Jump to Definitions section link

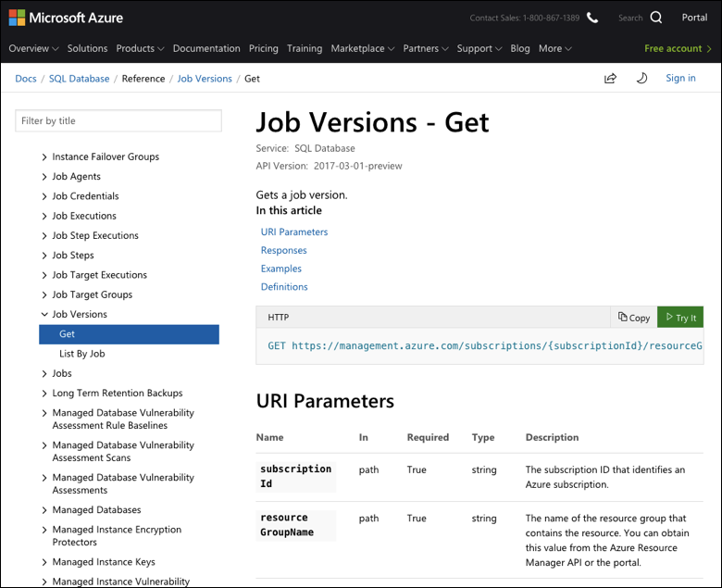[284, 287]
